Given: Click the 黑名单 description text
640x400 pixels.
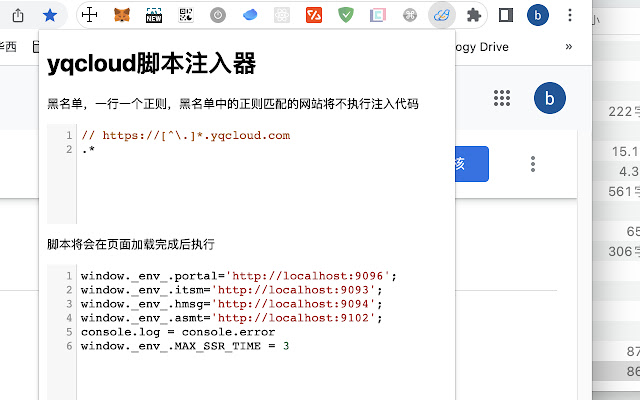Looking at the screenshot, I should click(x=233, y=104).
